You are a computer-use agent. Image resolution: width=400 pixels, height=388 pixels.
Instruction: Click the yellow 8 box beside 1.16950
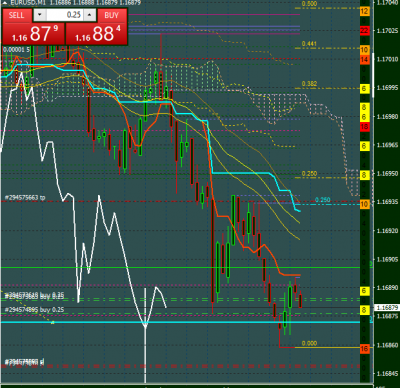pos(365,175)
